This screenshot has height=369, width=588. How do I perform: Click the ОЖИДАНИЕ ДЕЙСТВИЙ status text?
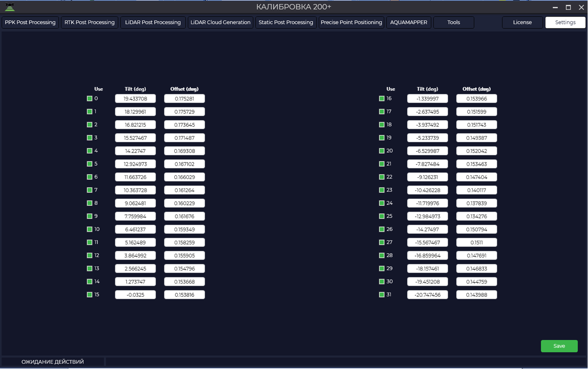(53, 362)
